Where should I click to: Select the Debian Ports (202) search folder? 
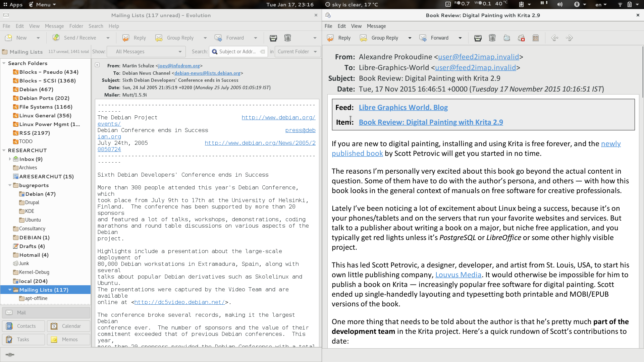pyautogui.click(x=44, y=98)
